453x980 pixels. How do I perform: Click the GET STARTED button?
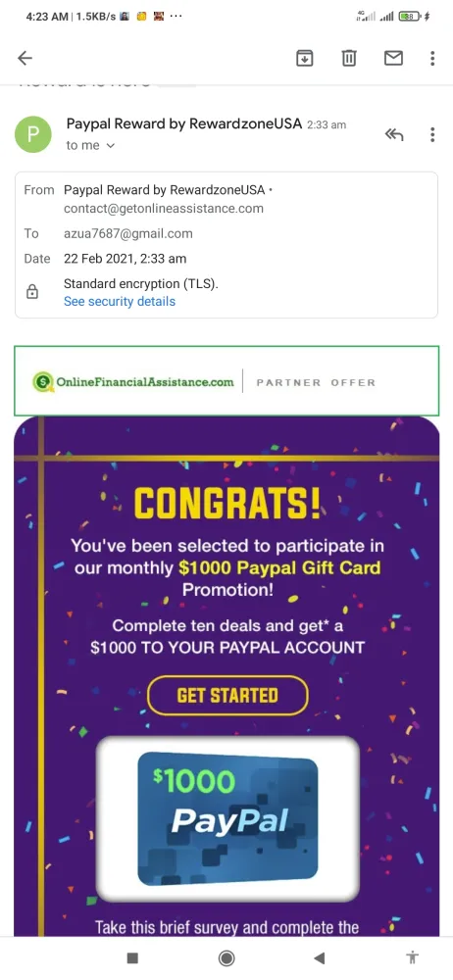click(x=227, y=695)
